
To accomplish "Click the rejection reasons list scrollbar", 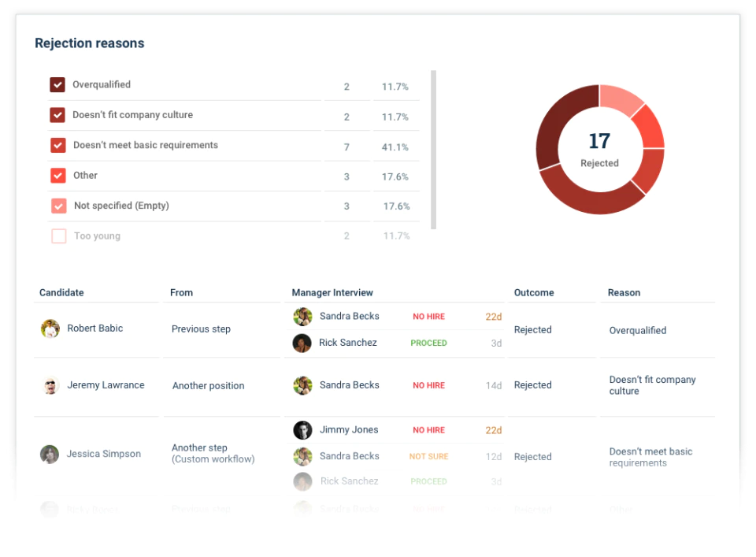I will click(x=433, y=150).
